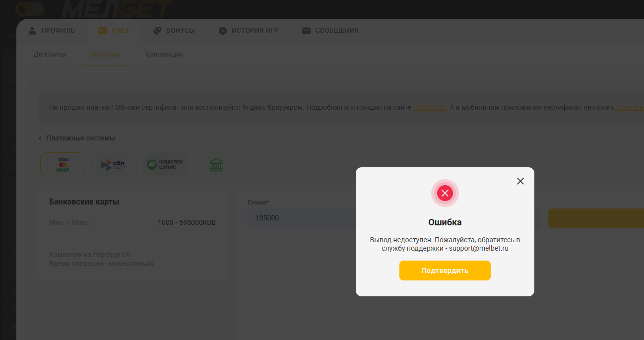Viewport: 644px width, 340px height.
Task: Click the Melbet logo in the header
Action: pyautogui.click(x=117, y=8)
